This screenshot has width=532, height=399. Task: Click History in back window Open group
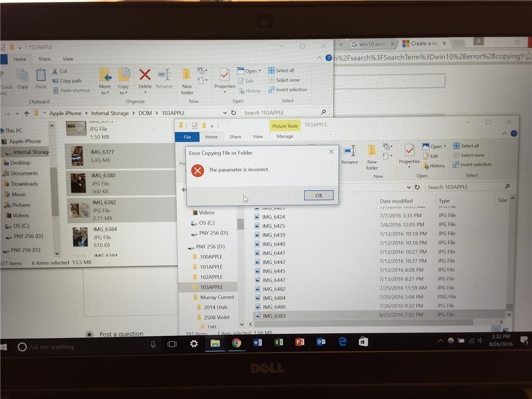tap(249, 91)
